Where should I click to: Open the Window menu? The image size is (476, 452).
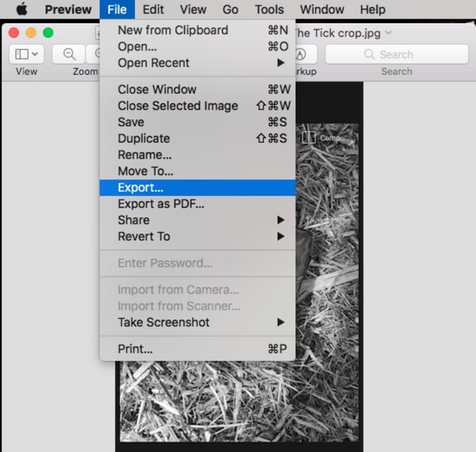click(x=322, y=9)
